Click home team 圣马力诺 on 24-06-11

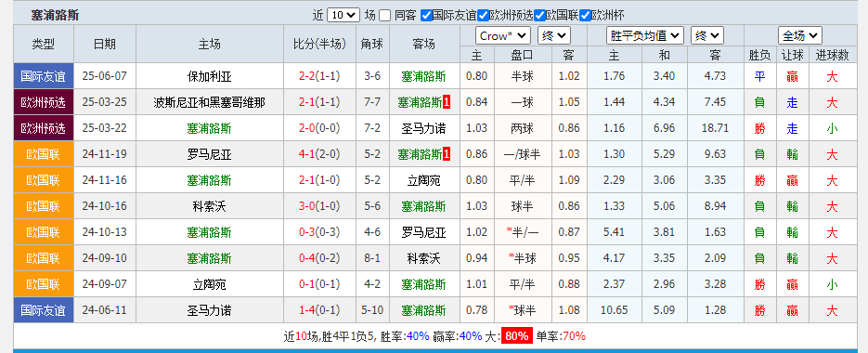pos(209,310)
